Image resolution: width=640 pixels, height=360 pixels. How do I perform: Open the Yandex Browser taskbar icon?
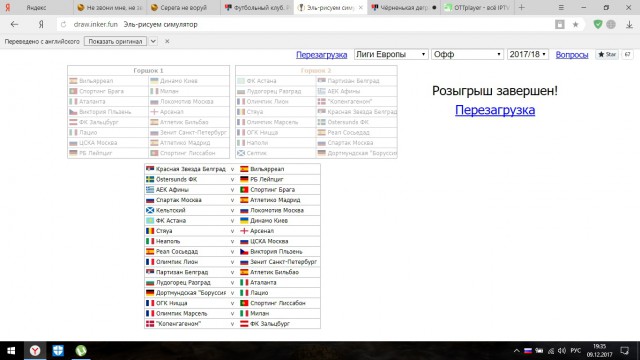(35, 351)
